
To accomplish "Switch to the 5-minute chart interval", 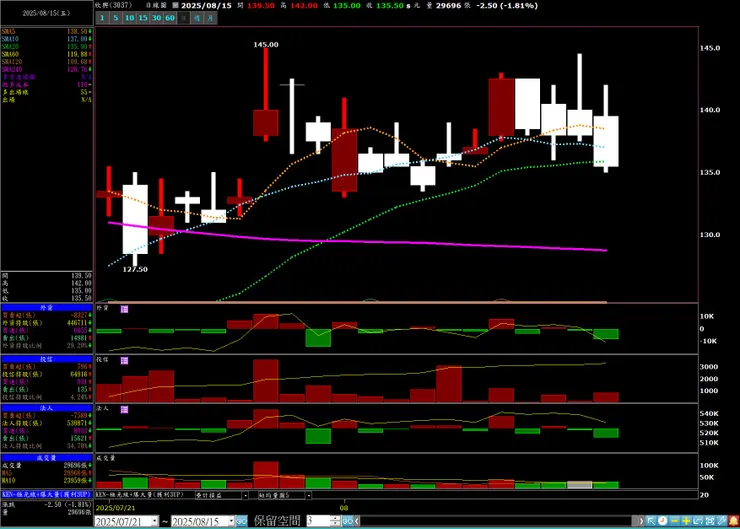I will 116,18.
